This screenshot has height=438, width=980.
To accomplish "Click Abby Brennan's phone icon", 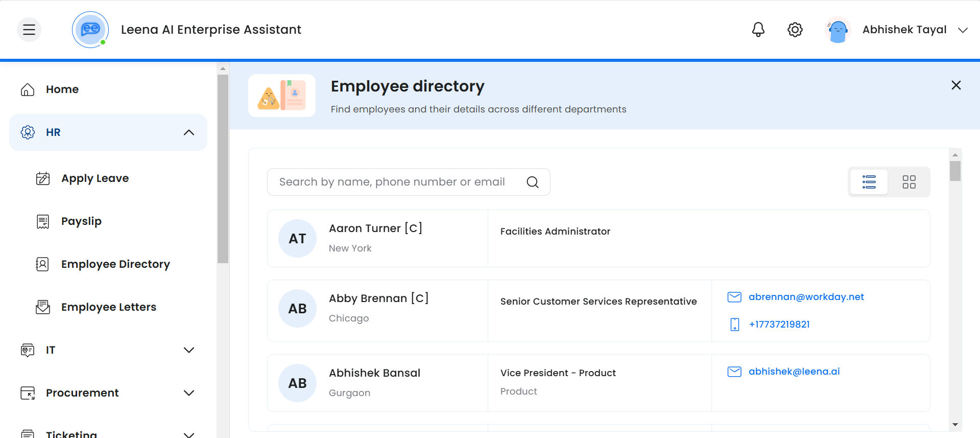I will [x=734, y=325].
